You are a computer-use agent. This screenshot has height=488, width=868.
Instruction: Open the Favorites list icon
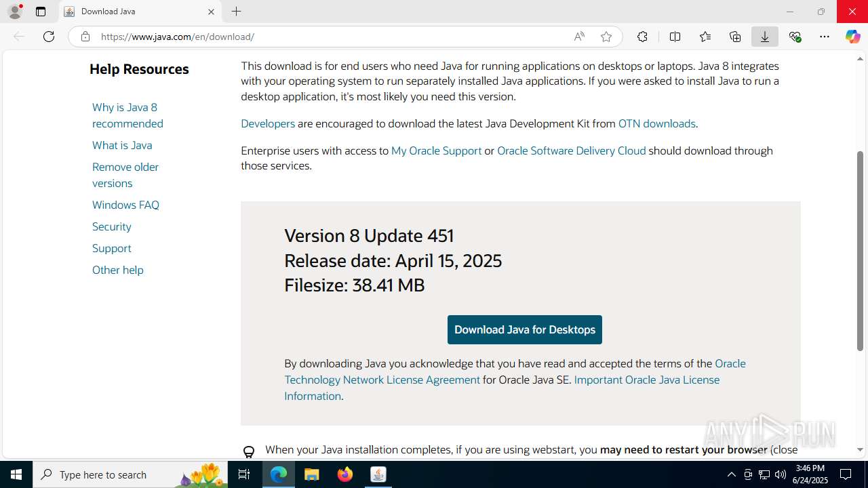705,37
